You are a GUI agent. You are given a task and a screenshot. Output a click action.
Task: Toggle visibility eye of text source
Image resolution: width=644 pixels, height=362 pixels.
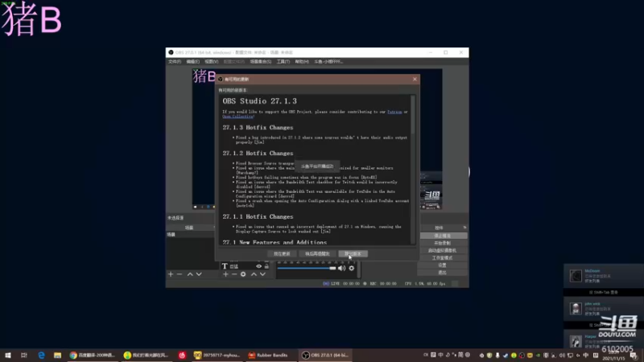258,266
